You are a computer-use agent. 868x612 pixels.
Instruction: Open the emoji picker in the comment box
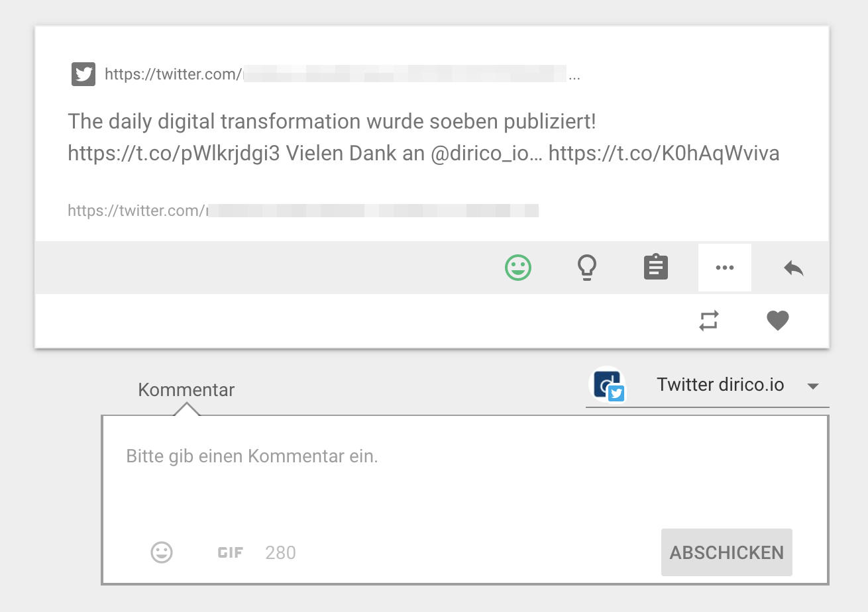coord(162,552)
